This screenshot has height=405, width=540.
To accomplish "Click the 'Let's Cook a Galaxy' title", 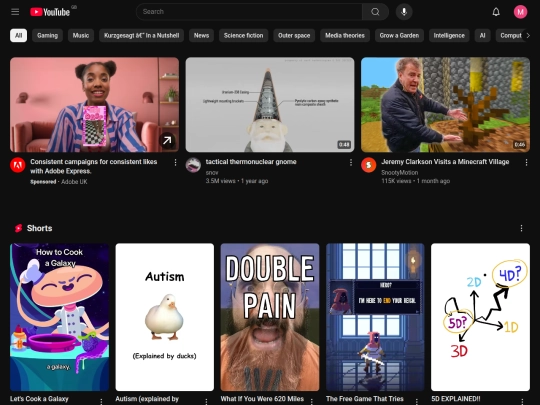I will (x=39, y=399).
